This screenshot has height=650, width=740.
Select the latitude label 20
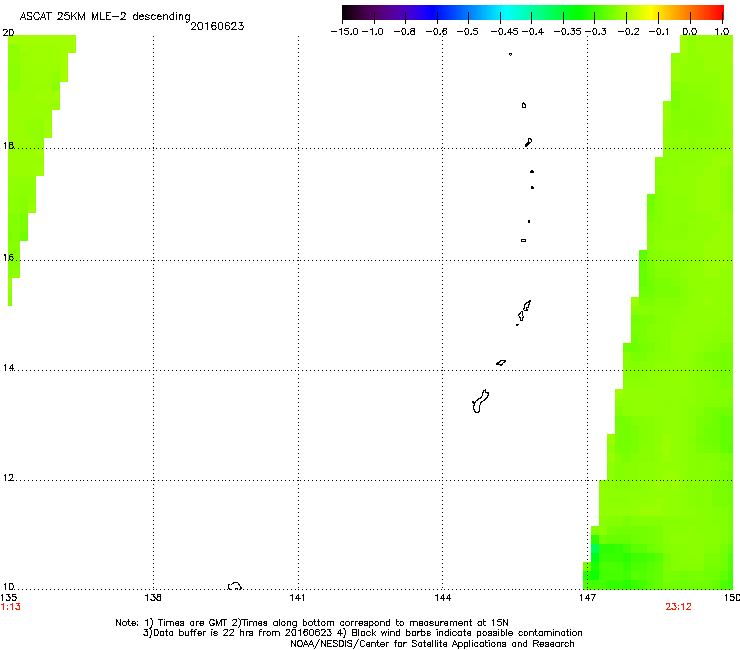[x=8, y=33]
